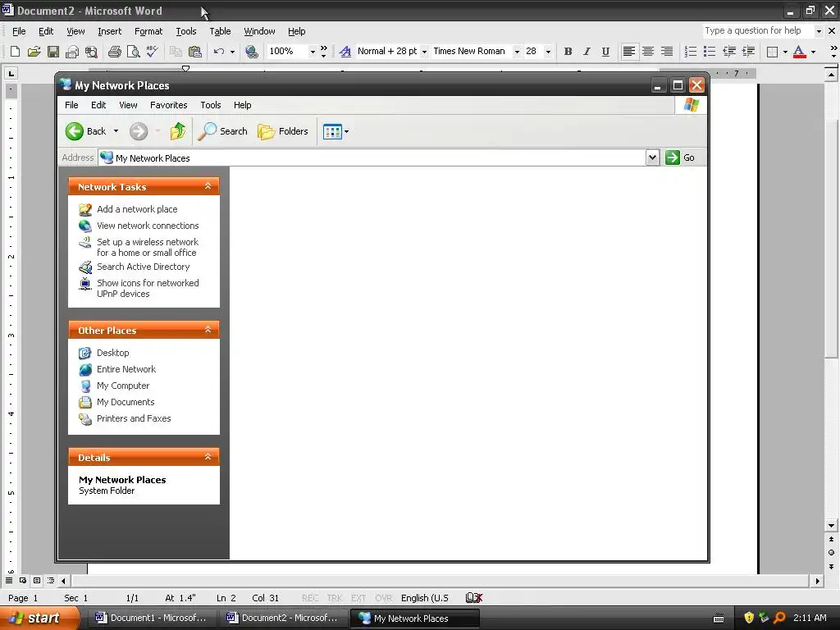Click the Undo arrow icon in Word
Viewport: 840px width, 630px height.
point(218,52)
